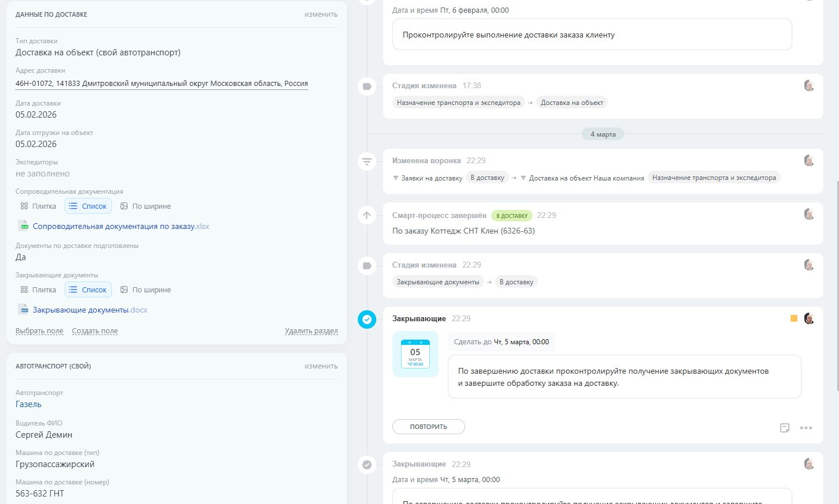839x504 pixels.
Task: Pick the orange color square on the Закрывающие task
Action: (x=794, y=318)
